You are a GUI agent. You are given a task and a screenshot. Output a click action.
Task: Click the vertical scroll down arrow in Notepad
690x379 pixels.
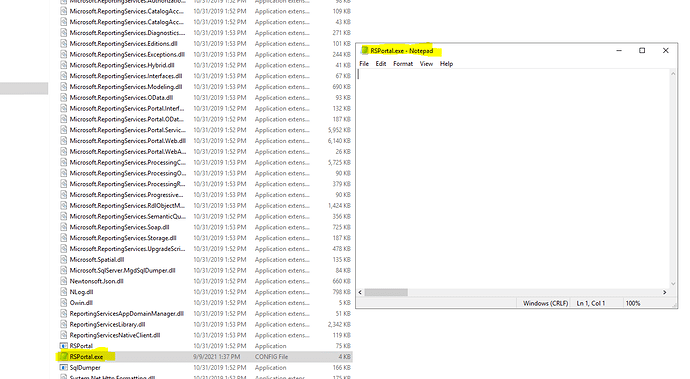[x=673, y=283]
